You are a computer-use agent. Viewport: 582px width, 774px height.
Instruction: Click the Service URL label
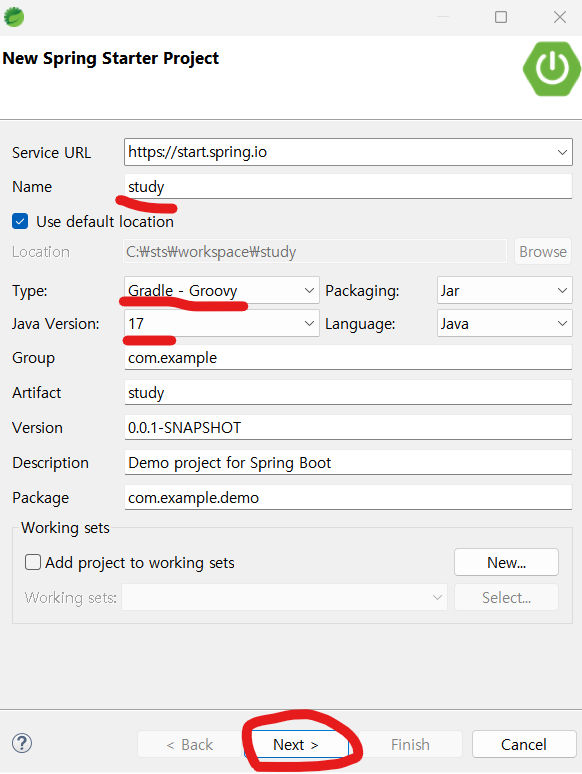point(51,153)
